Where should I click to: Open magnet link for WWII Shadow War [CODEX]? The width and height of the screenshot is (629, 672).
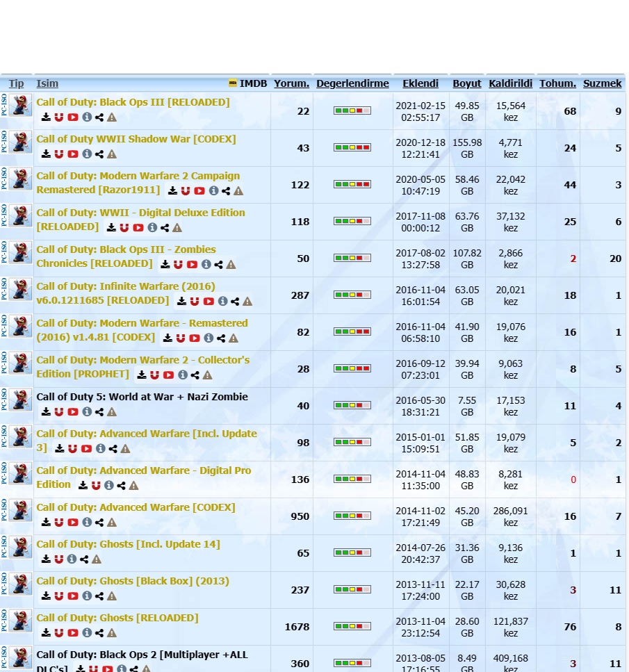click(x=59, y=154)
